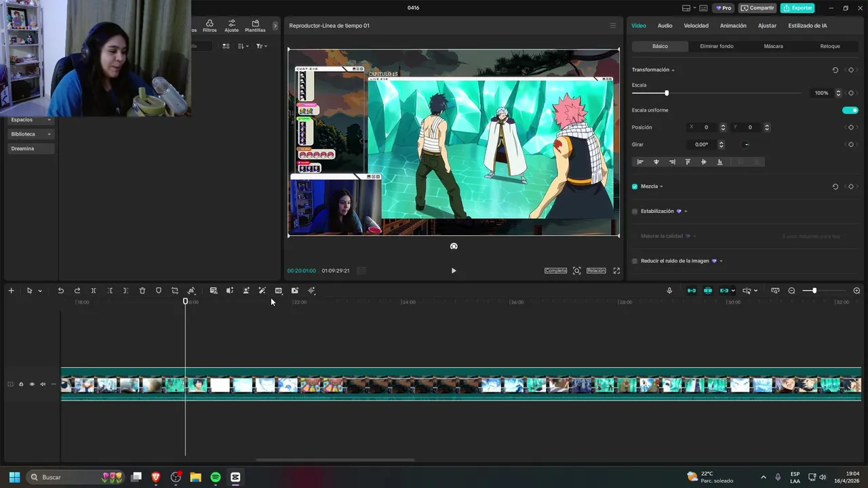Expand the Estabilización options arrow
This screenshot has width=868, height=488.
(686, 211)
